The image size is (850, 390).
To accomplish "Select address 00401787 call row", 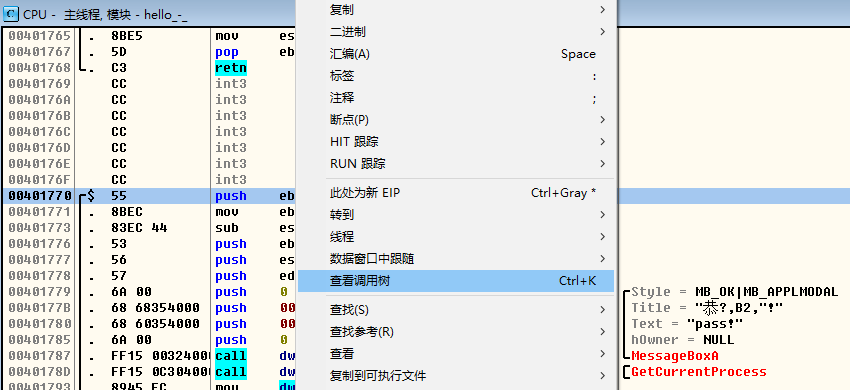I will tap(40, 356).
